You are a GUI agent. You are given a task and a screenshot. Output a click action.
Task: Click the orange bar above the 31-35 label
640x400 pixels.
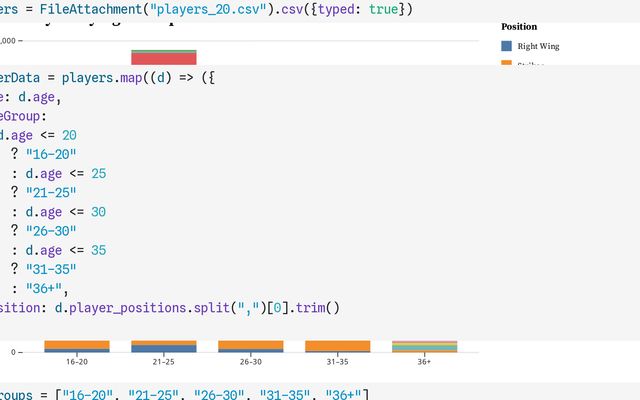(x=338, y=346)
